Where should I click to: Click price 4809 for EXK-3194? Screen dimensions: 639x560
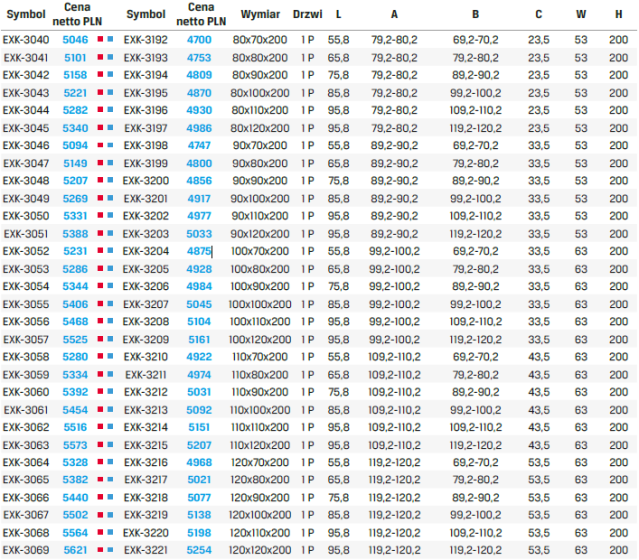(x=199, y=75)
